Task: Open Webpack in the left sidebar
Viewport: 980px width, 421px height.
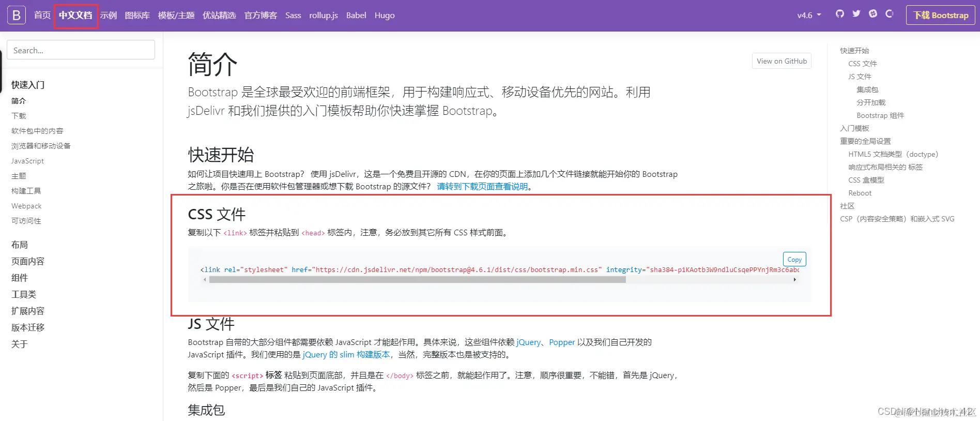Action: pyautogui.click(x=26, y=206)
